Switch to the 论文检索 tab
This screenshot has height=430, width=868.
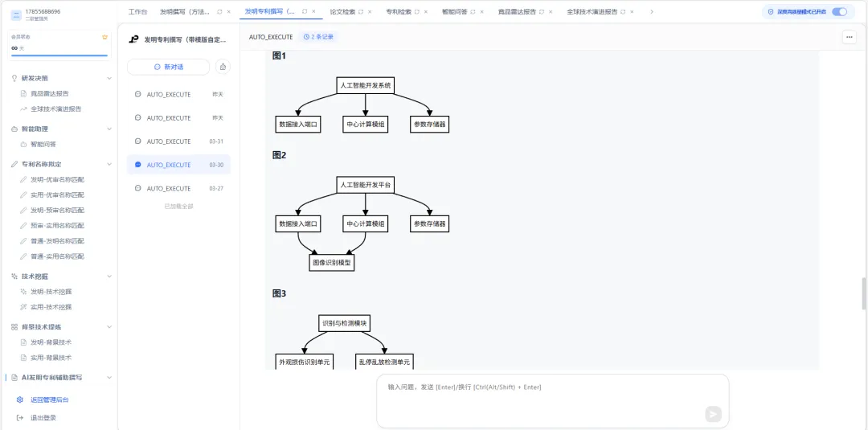(x=342, y=11)
